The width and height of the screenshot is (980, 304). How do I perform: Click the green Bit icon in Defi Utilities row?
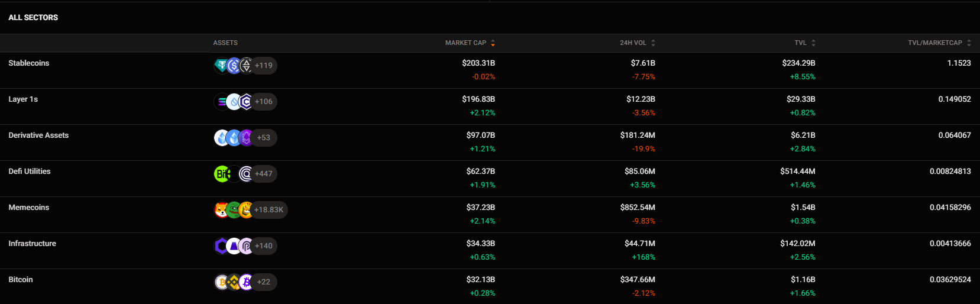click(222, 174)
